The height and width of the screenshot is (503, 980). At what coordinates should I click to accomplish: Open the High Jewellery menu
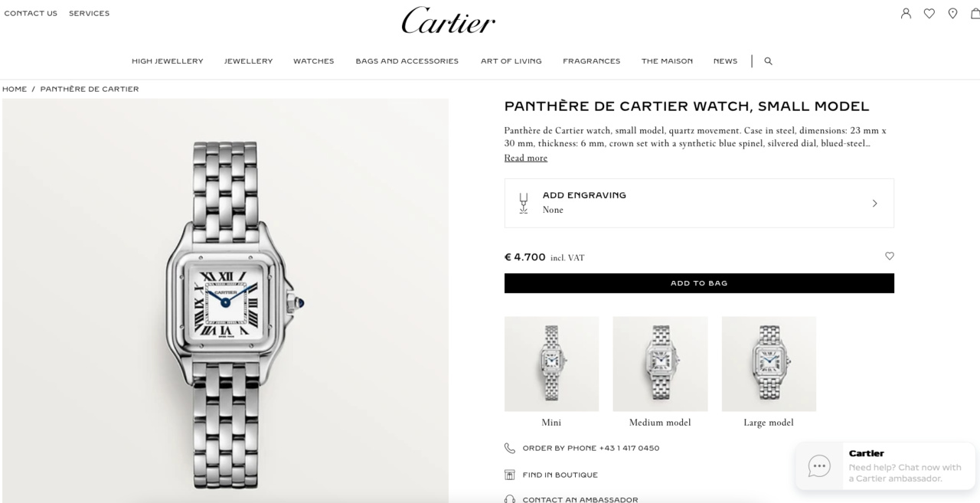[x=168, y=61]
